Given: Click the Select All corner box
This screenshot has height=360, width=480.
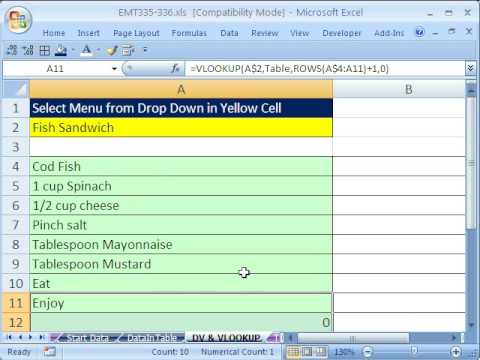Looking at the screenshot, I should pos(16,89).
